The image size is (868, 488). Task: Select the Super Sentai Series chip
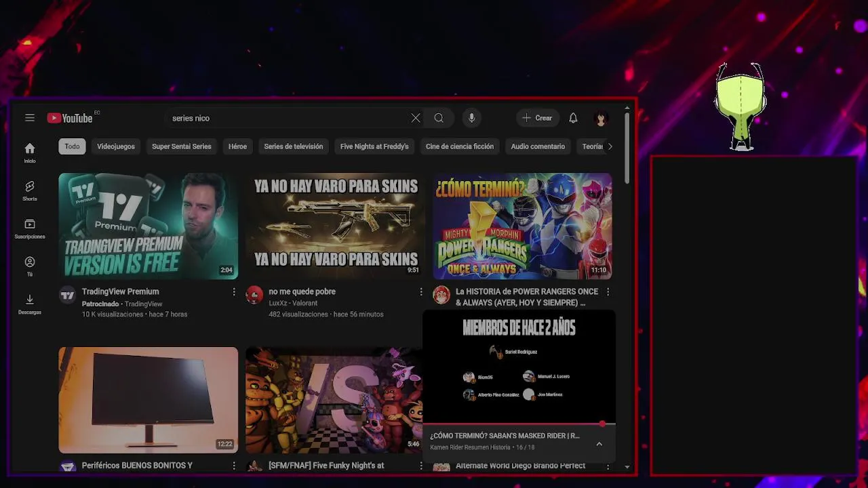[x=182, y=146]
